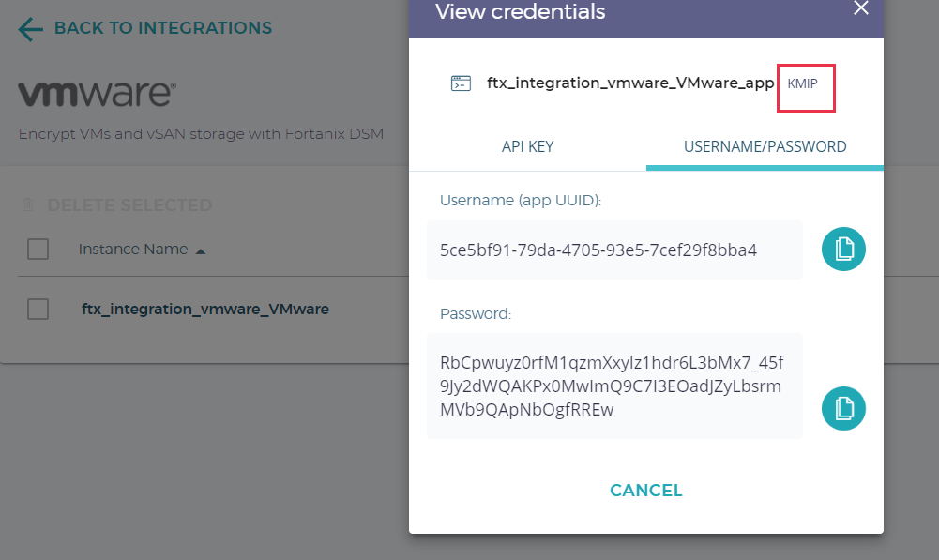The width and height of the screenshot is (939, 560).
Task: Copy the username UUID to clipboard
Action: pos(843,250)
